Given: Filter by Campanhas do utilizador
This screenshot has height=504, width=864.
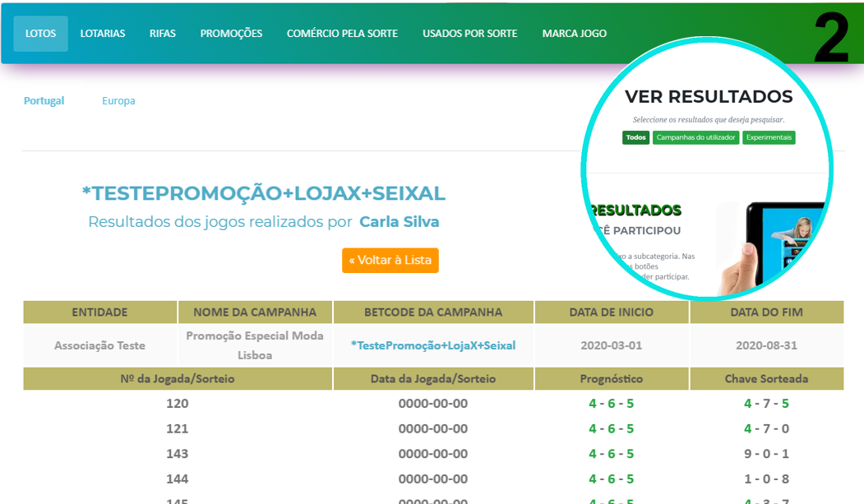Looking at the screenshot, I should tap(695, 137).
